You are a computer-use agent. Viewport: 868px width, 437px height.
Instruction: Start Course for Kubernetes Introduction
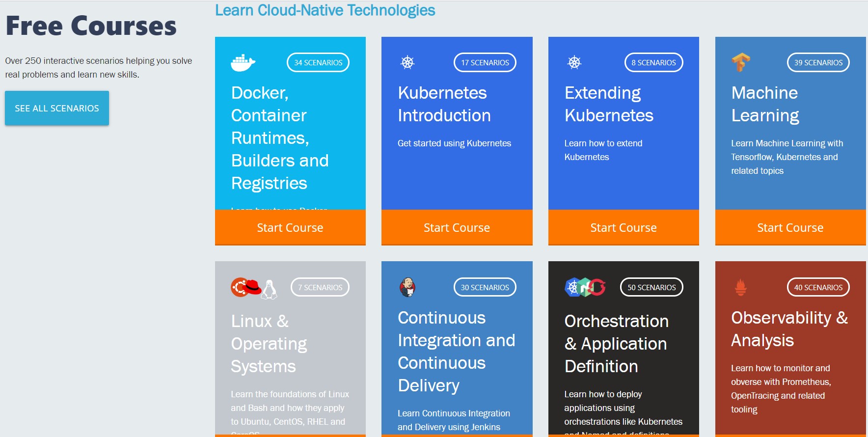coord(457,227)
